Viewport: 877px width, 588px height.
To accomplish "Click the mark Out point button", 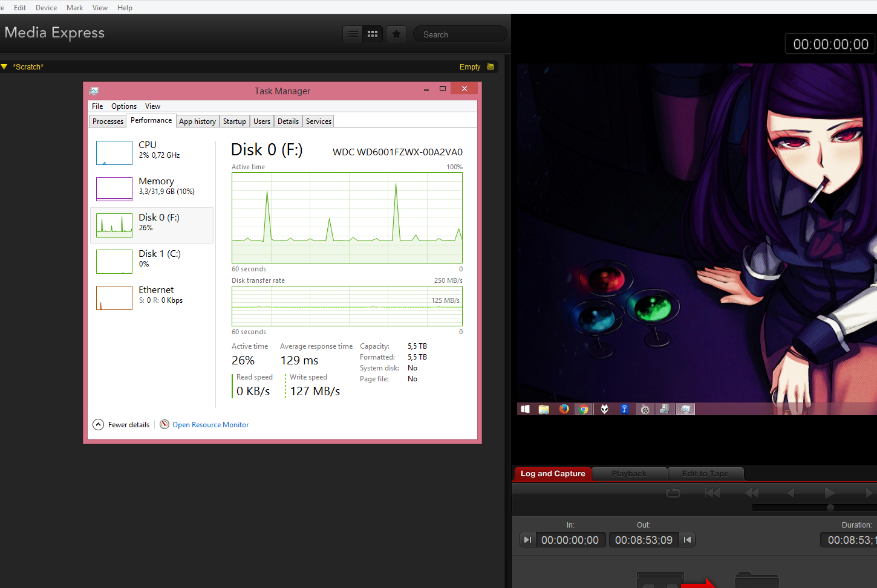I will click(687, 540).
